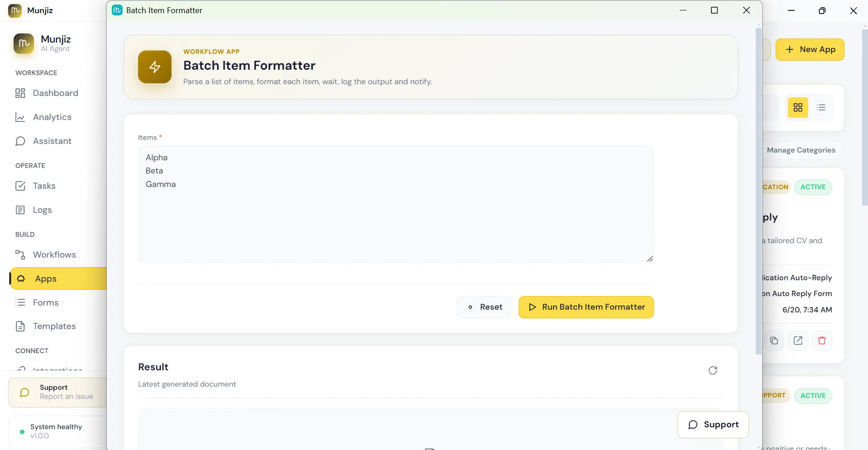Screen dimensions: 868x450
Task: Click the 'Alpha' line in Items
Action: pos(157,158)
